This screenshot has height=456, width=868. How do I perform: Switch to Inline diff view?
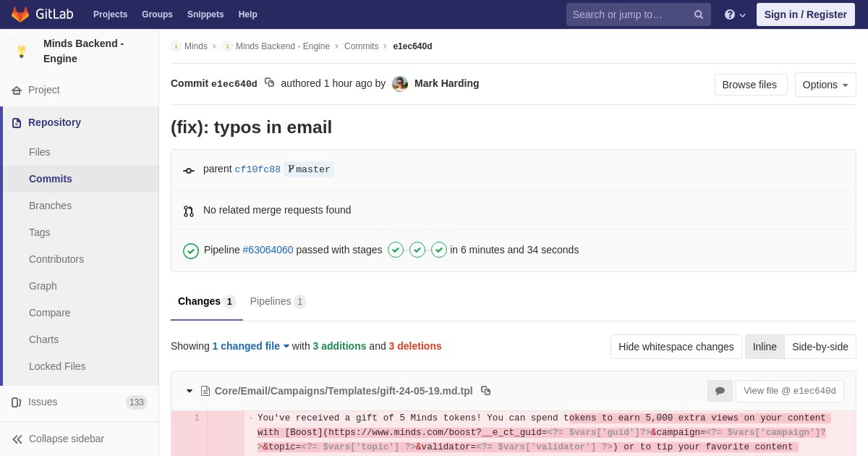click(765, 347)
